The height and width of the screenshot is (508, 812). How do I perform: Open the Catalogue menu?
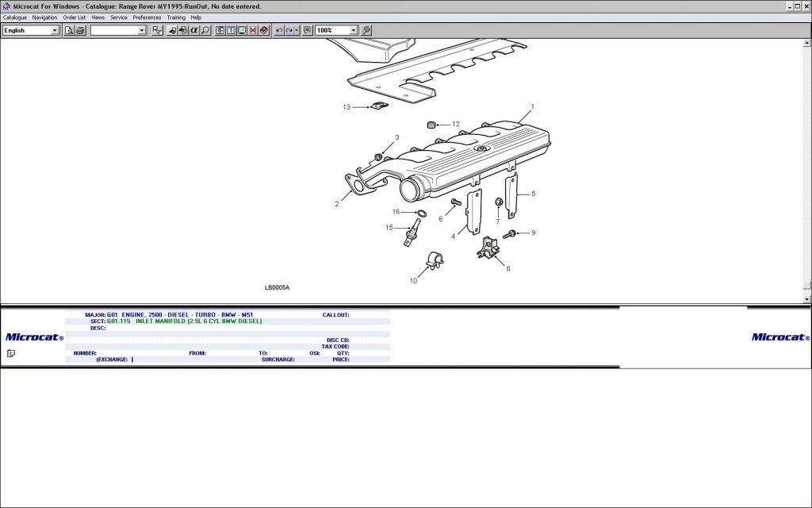click(x=15, y=17)
